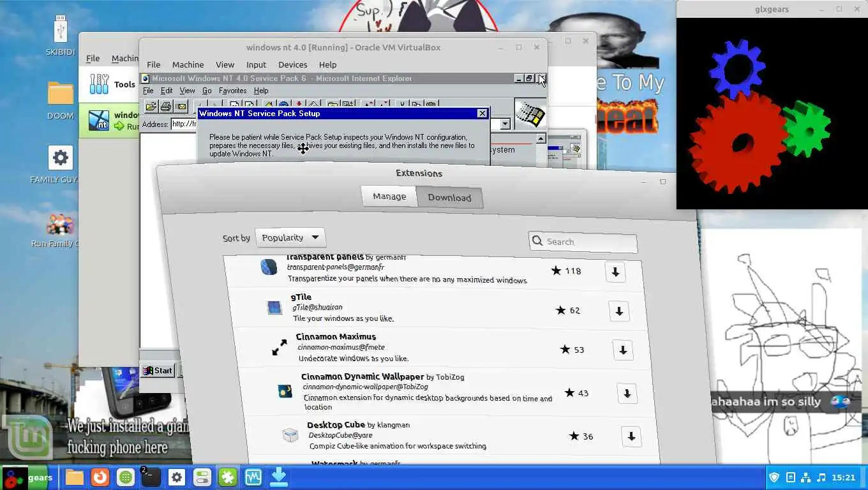Expand the IE address bar dropdown arrow
This screenshot has height=490, width=868.
pyautogui.click(x=505, y=124)
